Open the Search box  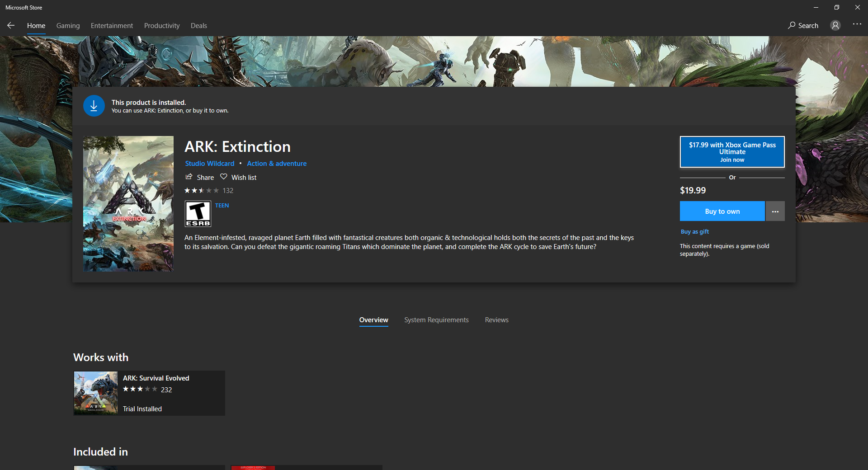point(803,25)
